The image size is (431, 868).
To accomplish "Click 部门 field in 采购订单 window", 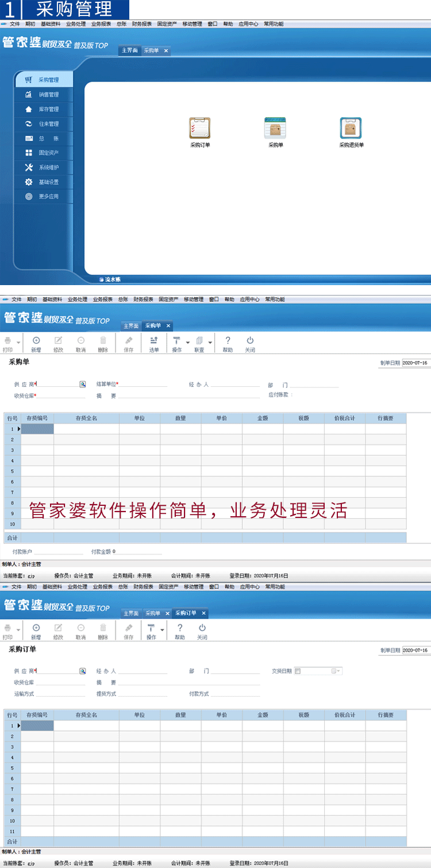I will [x=234, y=671].
